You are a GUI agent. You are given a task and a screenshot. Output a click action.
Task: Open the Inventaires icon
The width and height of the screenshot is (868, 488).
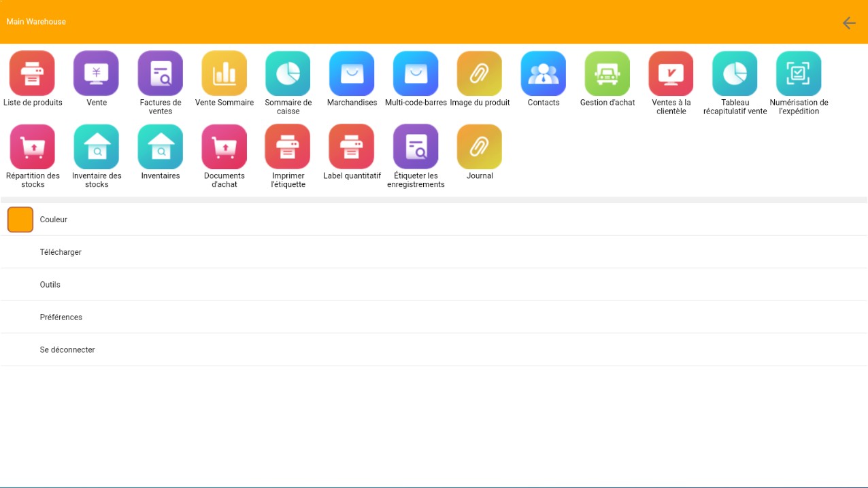click(x=160, y=147)
